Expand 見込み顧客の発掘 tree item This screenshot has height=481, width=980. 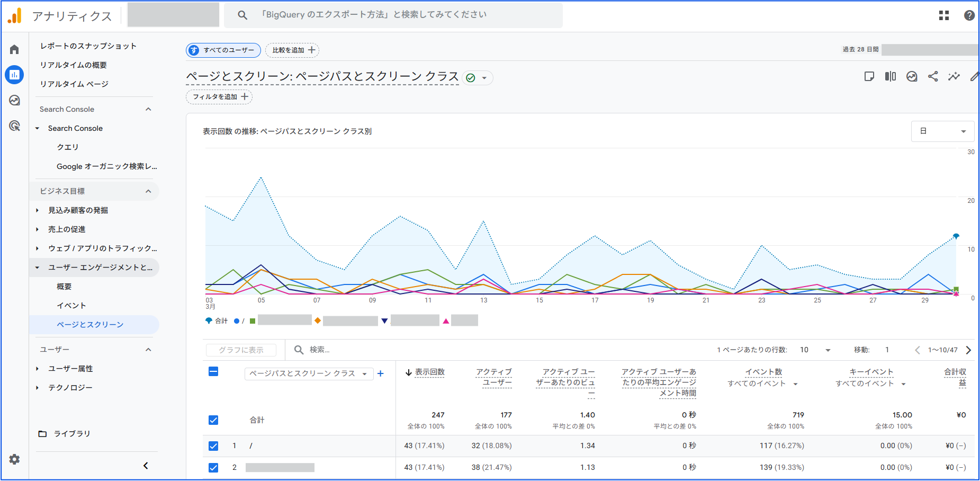click(x=37, y=210)
